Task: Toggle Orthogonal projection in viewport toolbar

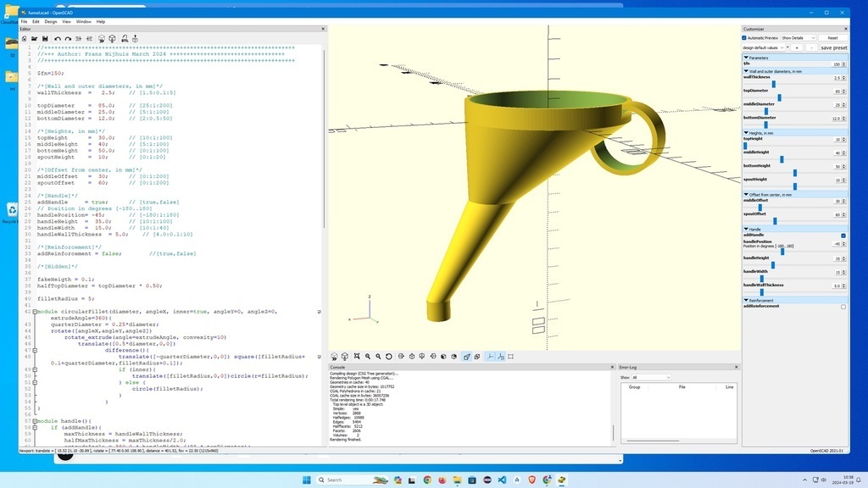Action: point(477,357)
